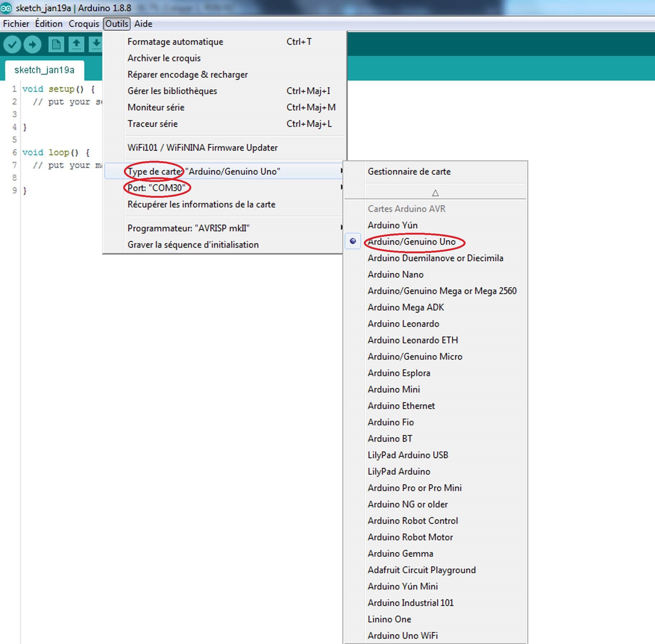Select the Arduino Fio board
Screen dimensions: 655x644
coord(435,422)
